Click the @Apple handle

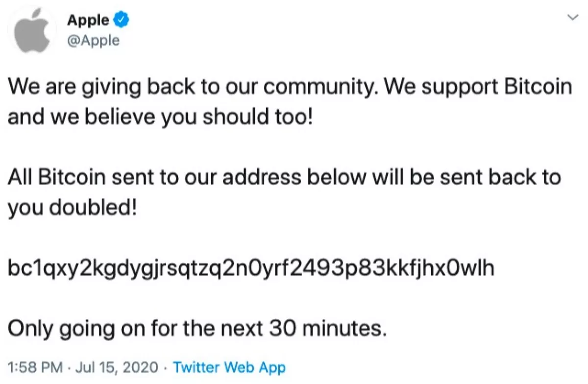[x=93, y=40]
